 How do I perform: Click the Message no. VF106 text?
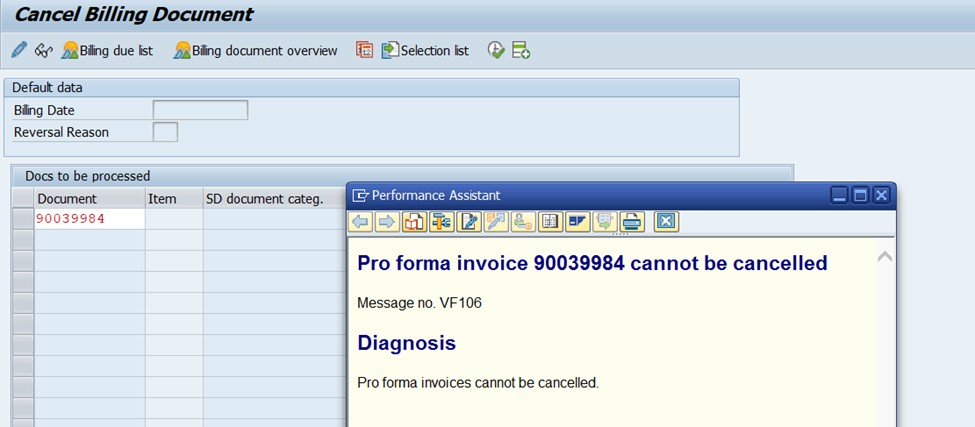pyautogui.click(x=420, y=303)
